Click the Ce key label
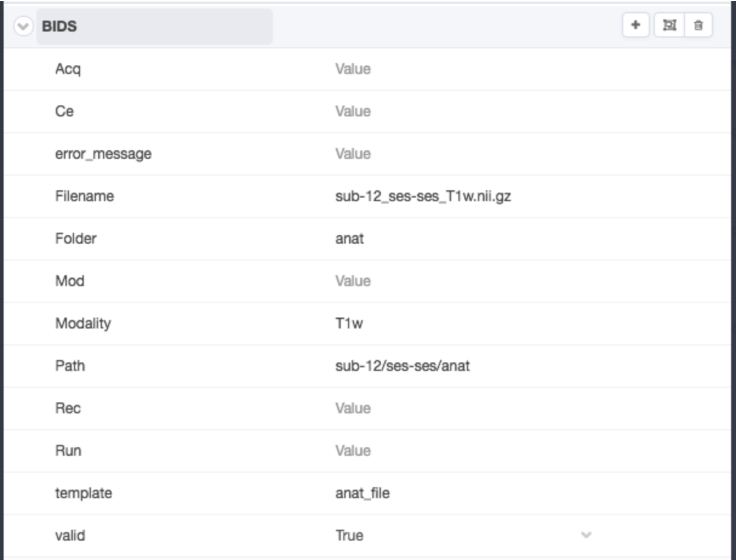 (64, 112)
